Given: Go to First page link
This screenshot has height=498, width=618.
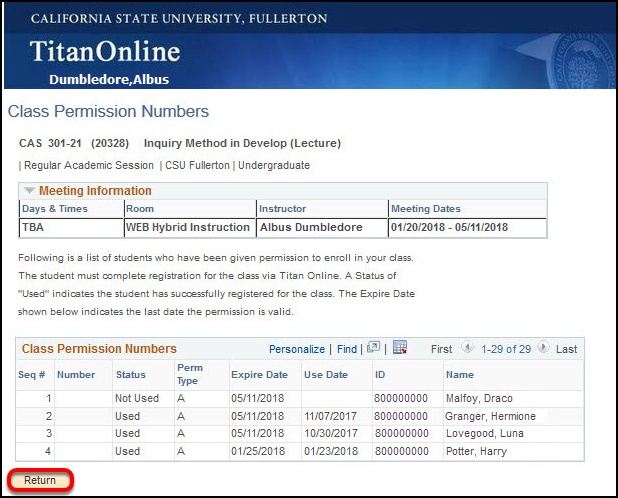Looking at the screenshot, I should pos(441,349).
